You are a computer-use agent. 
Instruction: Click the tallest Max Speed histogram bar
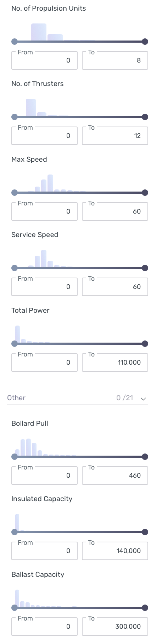50,183
